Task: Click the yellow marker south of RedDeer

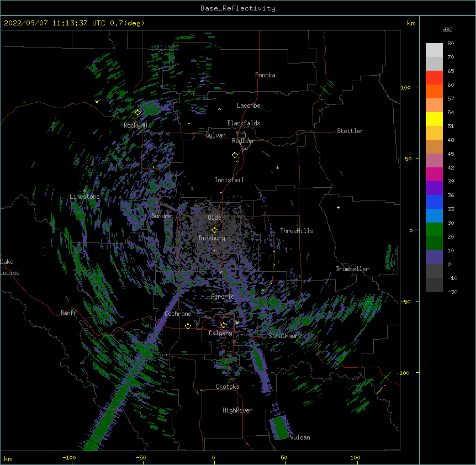Action: (x=235, y=155)
